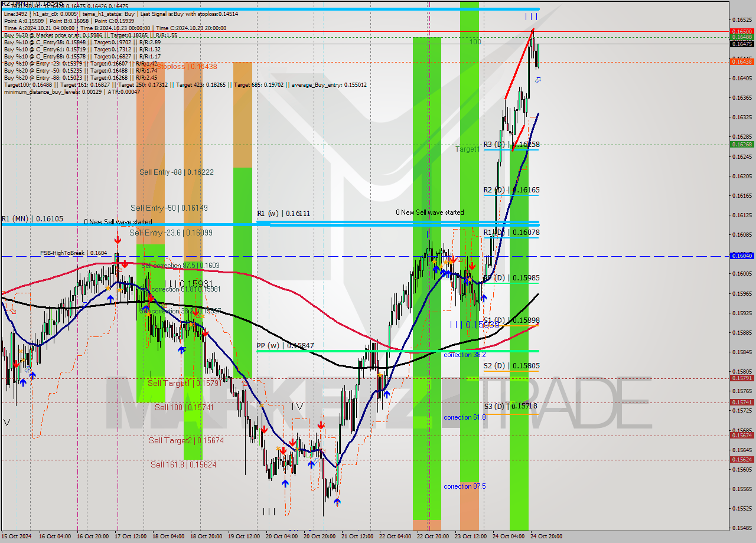The width and height of the screenshot is (756, 543).
Task: Select the red 0.15791 price tag
Action: (x=742, y=378)
